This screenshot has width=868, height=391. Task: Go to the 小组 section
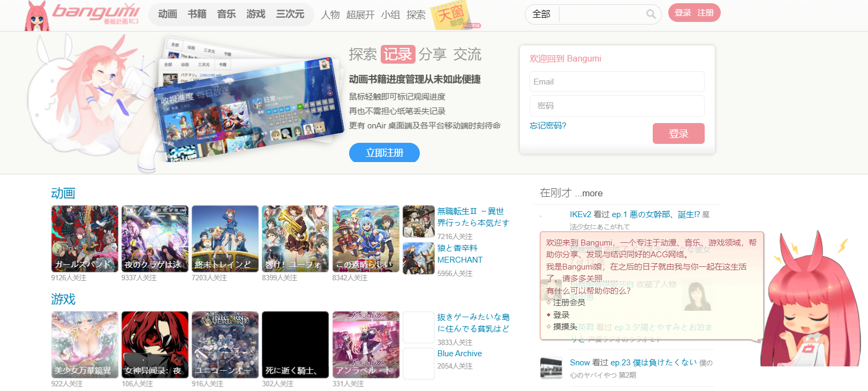coord(390,14)
